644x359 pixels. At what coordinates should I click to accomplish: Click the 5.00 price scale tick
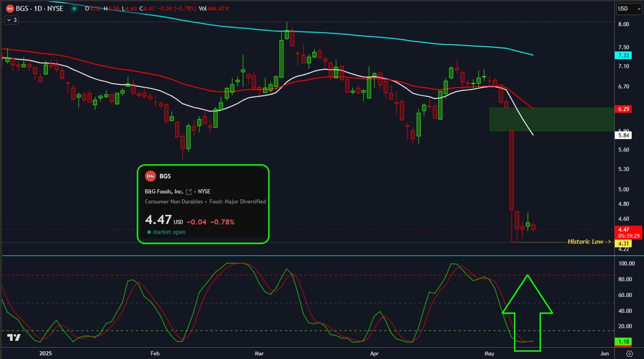[x=623, y=189]
